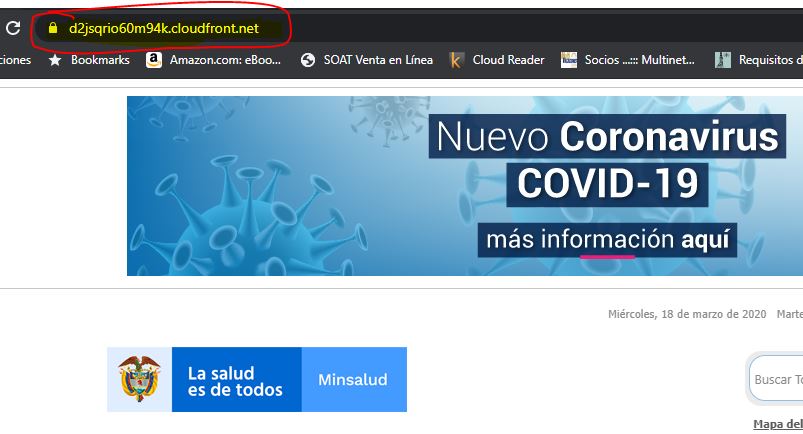Click the Cloud Reader Kindle icon

456,60
